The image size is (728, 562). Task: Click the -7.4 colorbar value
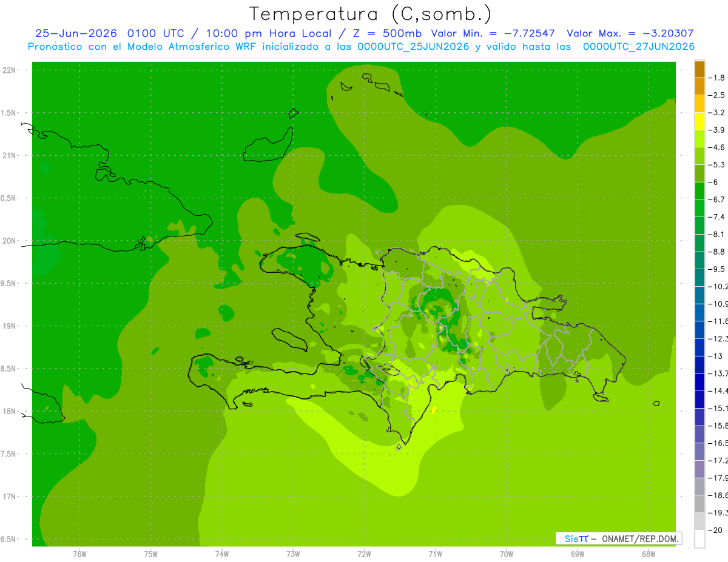point(717,217)
